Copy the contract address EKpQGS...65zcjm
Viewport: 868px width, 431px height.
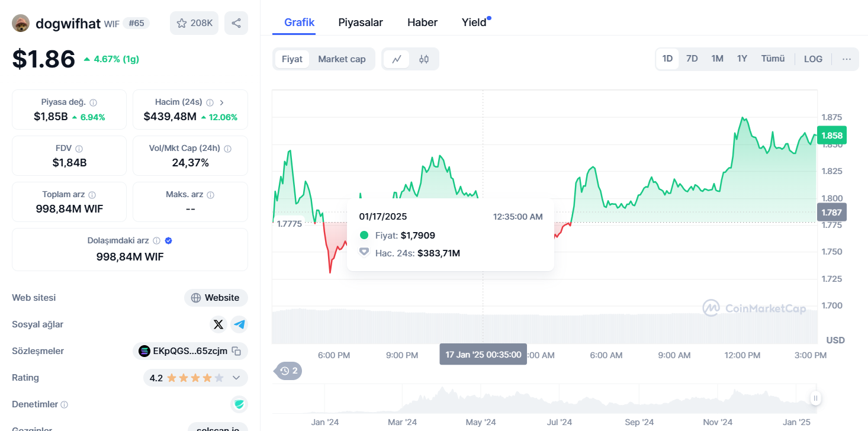[x=236, y=351]
